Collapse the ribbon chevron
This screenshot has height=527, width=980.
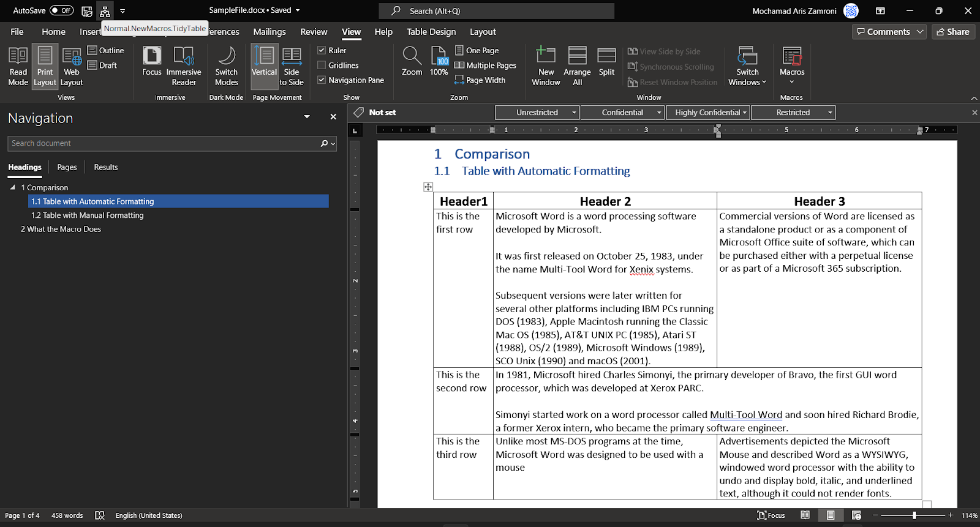(974, 98)
